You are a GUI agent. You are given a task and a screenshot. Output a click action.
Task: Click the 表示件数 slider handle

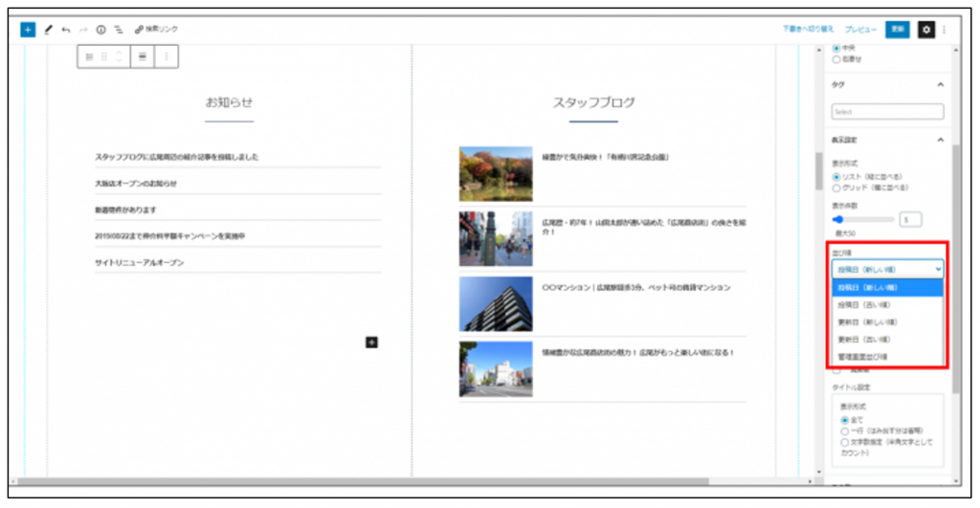[838, 219]
